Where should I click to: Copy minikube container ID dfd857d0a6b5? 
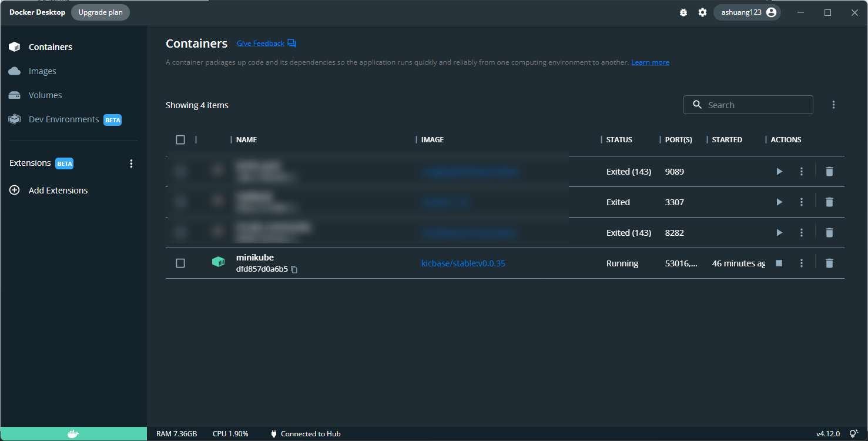294,269
